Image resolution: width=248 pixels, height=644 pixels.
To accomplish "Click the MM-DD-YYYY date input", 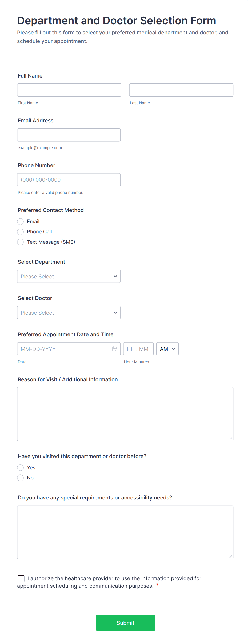I will [x=64, y=349].
